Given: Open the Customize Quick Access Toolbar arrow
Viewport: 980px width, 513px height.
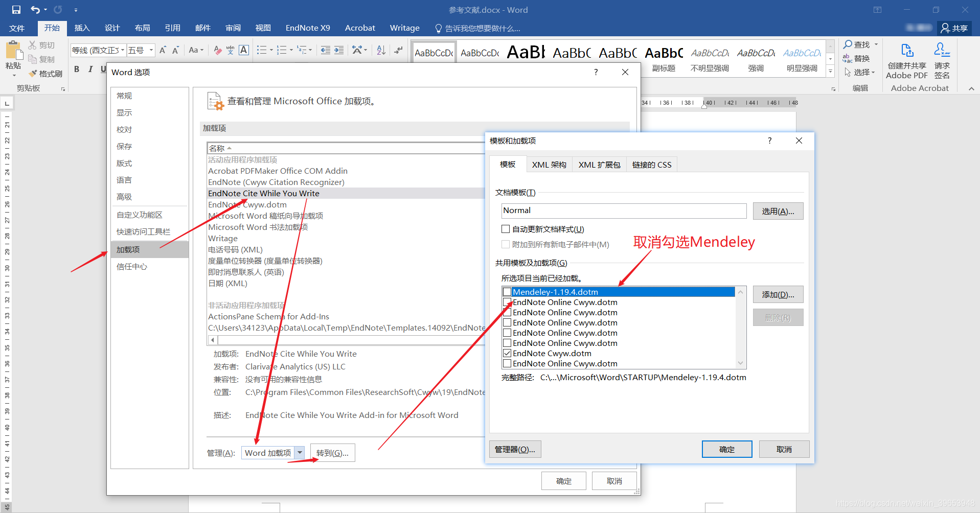Looking at the screenshot, I should pos(76,10).
